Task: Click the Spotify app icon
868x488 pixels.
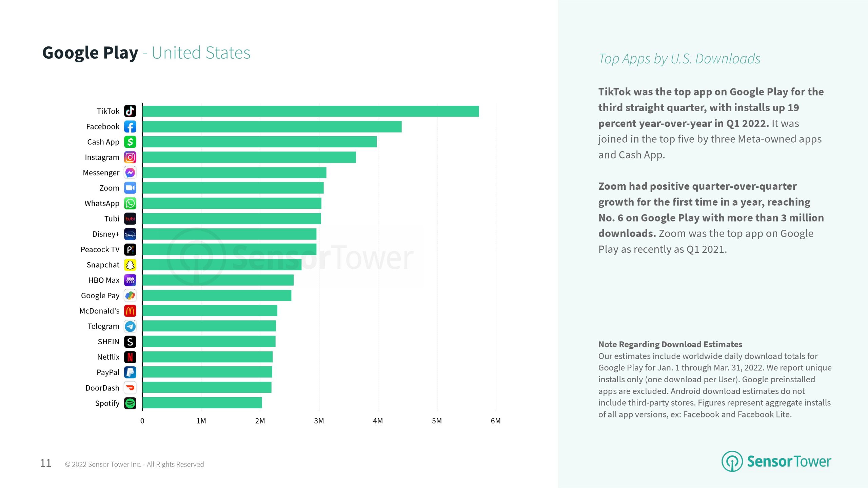Action: click(x=130, y=403)
